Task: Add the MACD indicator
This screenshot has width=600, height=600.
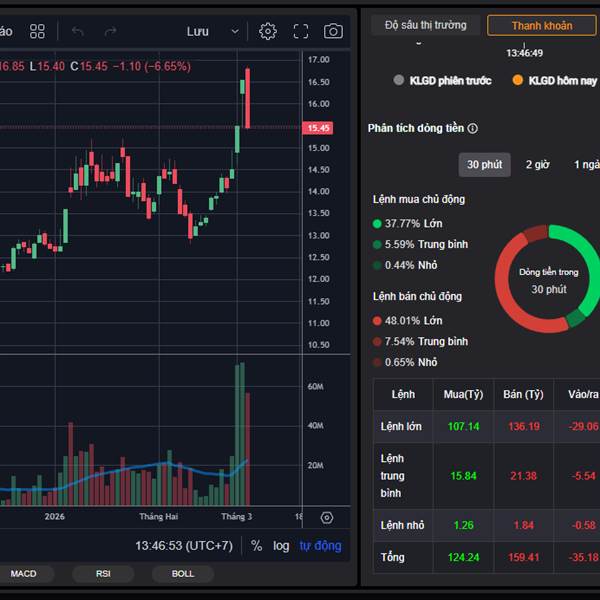Action: 23,574
